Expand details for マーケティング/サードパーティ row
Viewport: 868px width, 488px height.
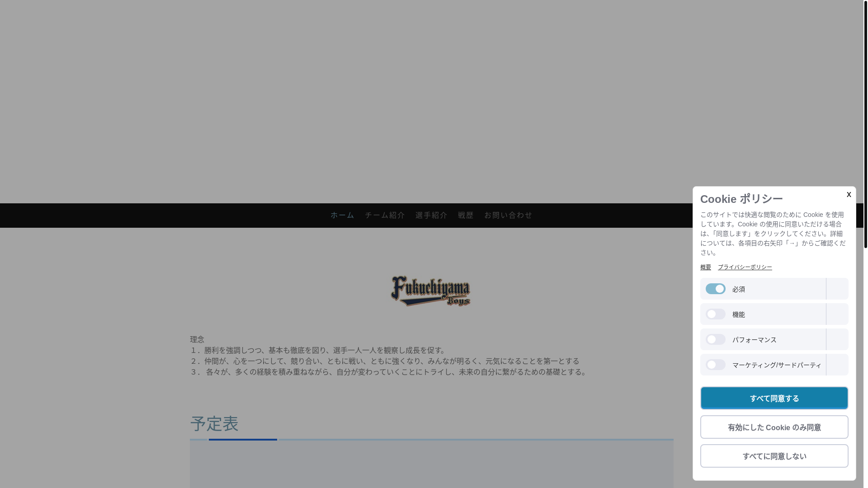[x=837, y=365]
